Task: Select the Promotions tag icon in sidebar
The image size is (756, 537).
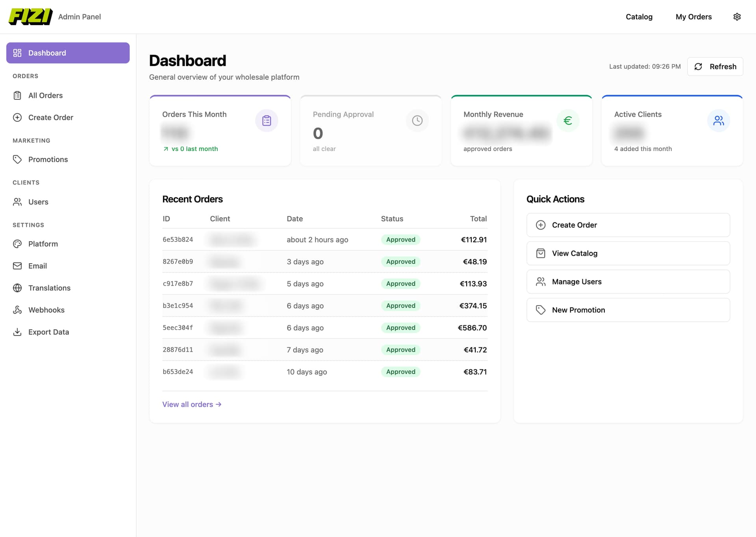Action: click(17, 159)
